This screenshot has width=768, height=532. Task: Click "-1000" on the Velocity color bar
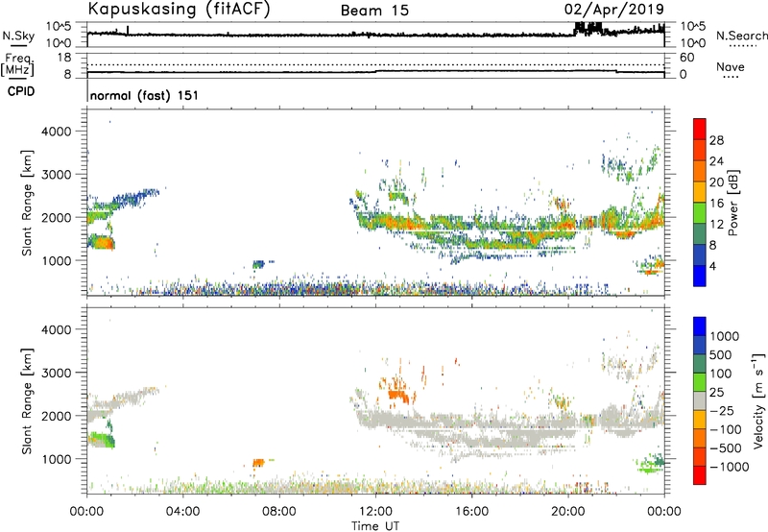tap(730, 467)
